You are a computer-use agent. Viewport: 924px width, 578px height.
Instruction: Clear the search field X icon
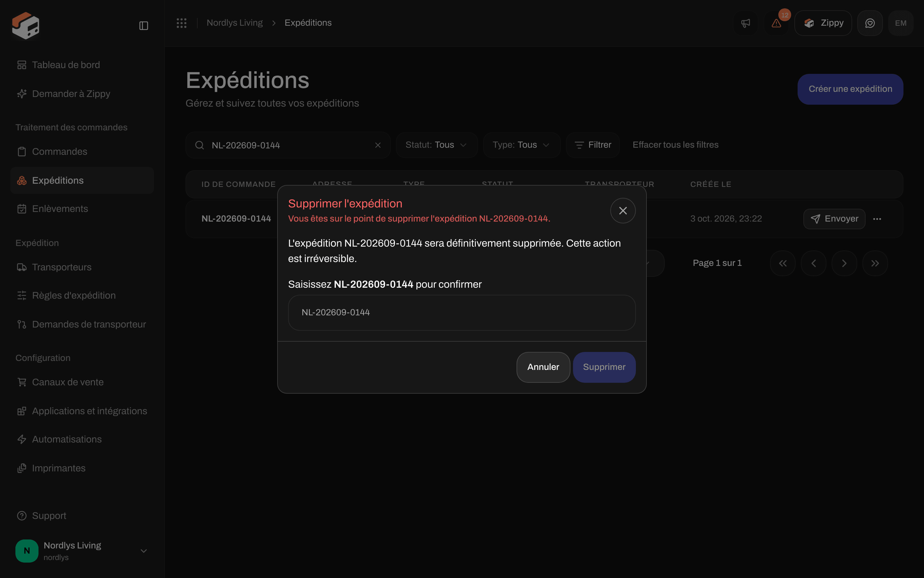tap(378, 145)
